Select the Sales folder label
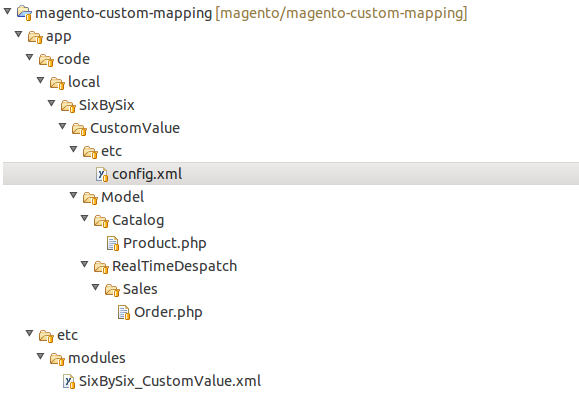579x396 pixels. 140,289
